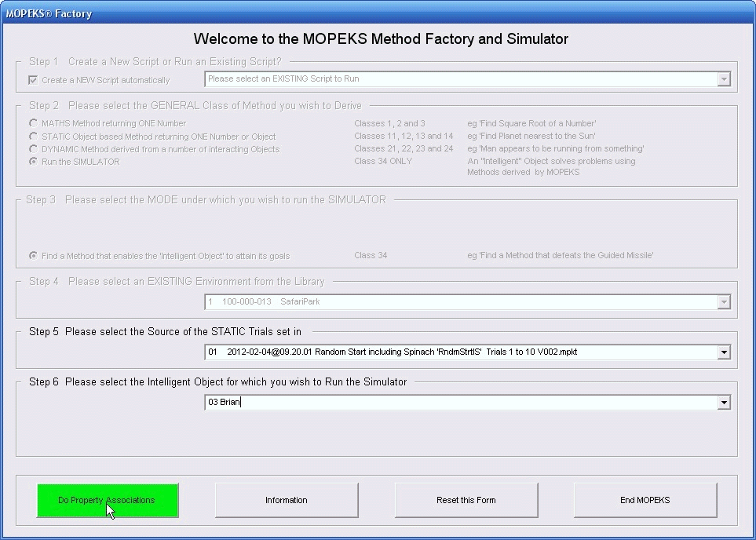Select DYNAMIC Method from interacting Objects radio
This screenshot has width=756, height=540.
[33, 149]
